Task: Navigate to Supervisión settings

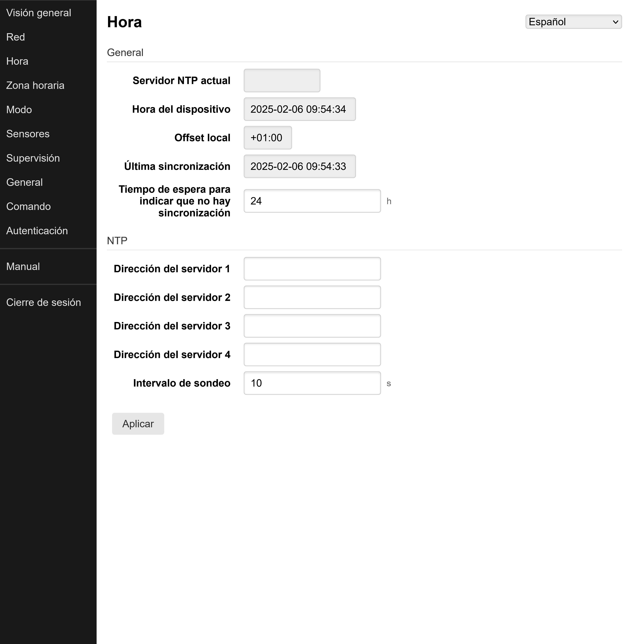Action: pos(33,158)
